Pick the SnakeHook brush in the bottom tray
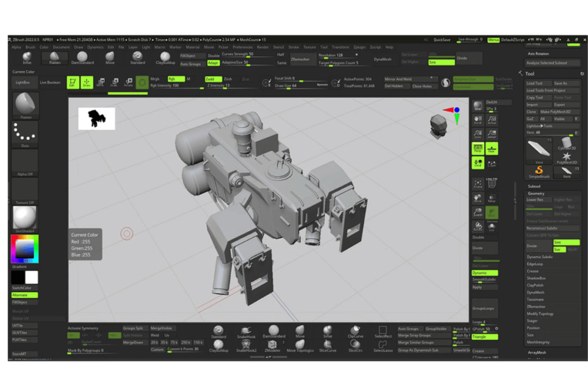The width and height of the screenshot is (588, 392). pos(246,331)
